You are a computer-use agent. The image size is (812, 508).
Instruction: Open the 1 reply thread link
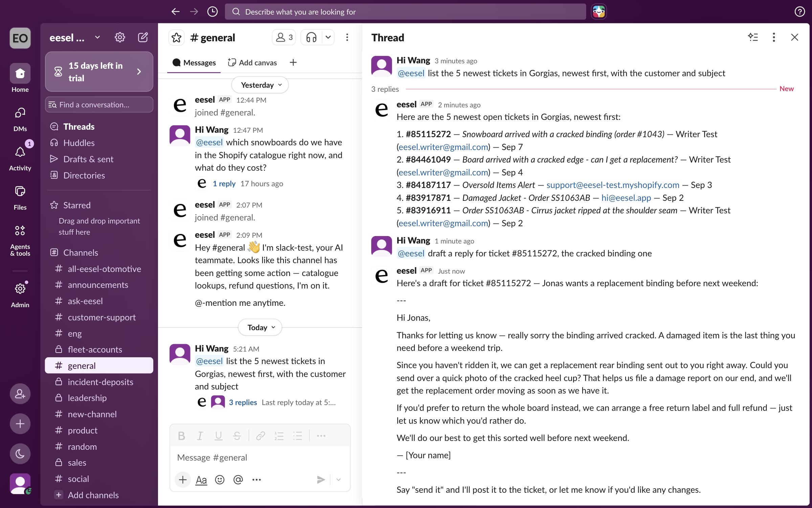[224, 184]
